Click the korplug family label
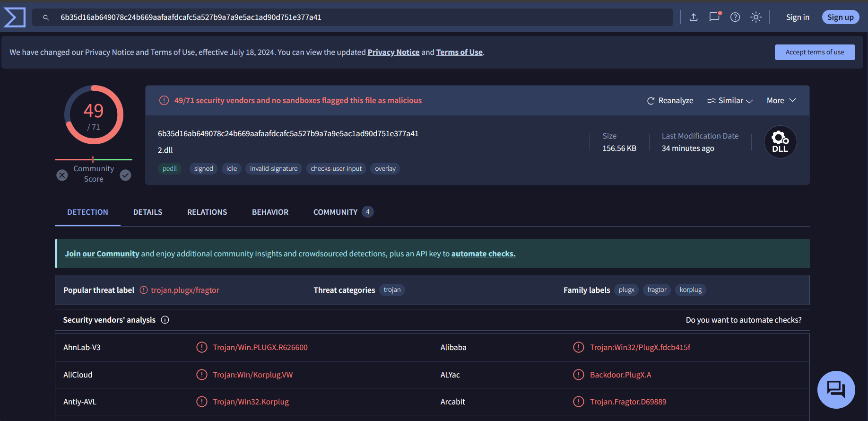 click(691, 290)
